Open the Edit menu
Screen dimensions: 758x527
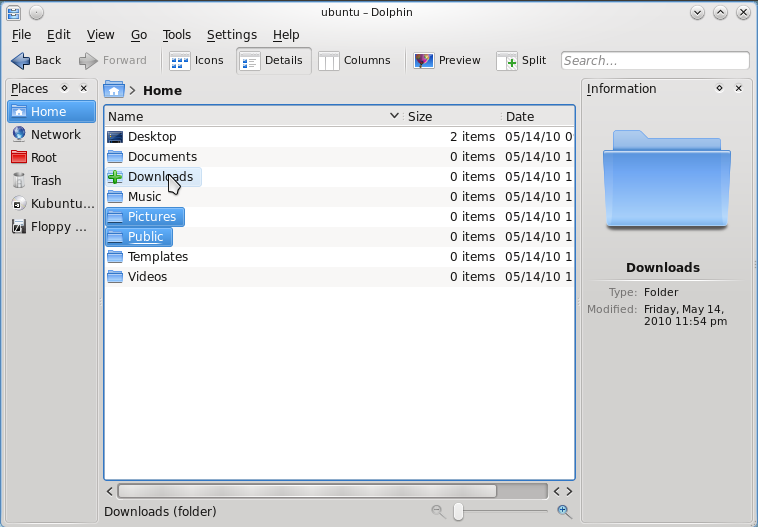(x=58, y=35)
